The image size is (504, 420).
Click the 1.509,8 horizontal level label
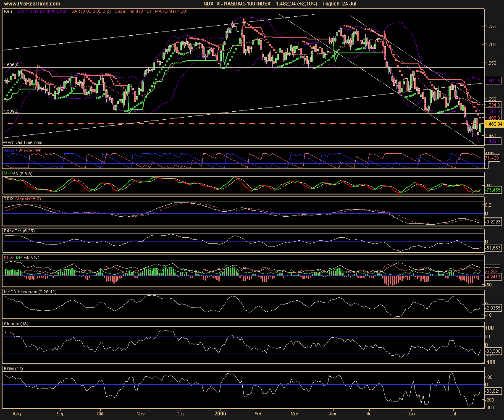(10, 111)
